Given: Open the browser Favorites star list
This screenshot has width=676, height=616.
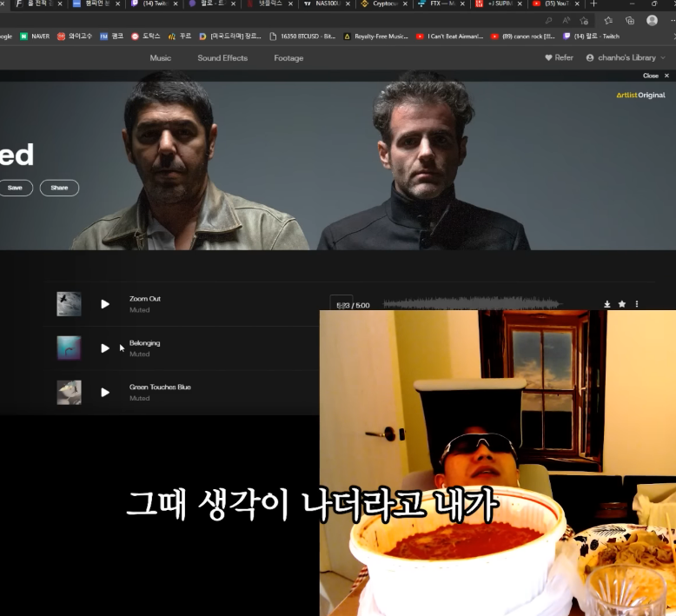Looking at the screenshot, I should click(x=608, y=20).
